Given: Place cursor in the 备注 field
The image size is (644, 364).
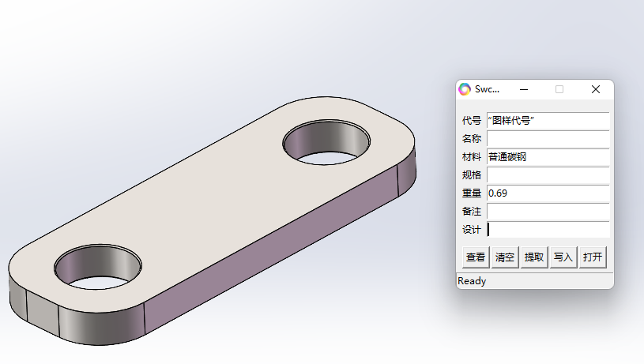Looking at the screenshot, I should (548, 212).
